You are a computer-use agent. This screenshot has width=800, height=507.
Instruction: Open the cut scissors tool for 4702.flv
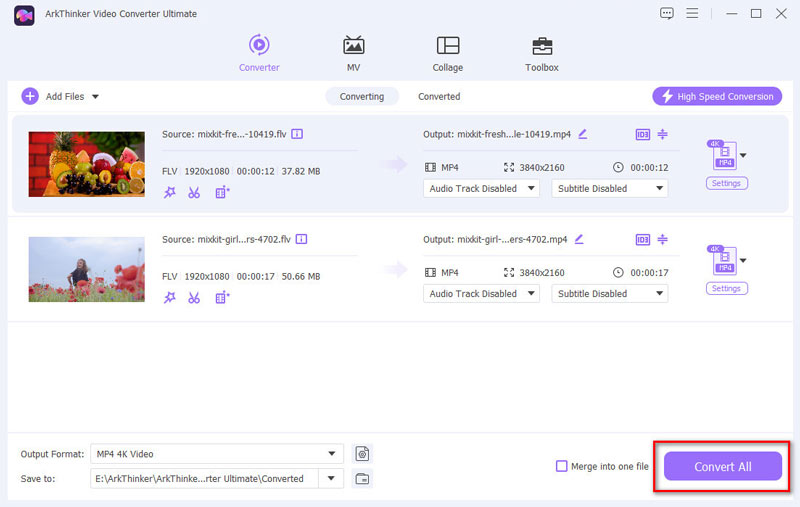[x=194, y=297]
